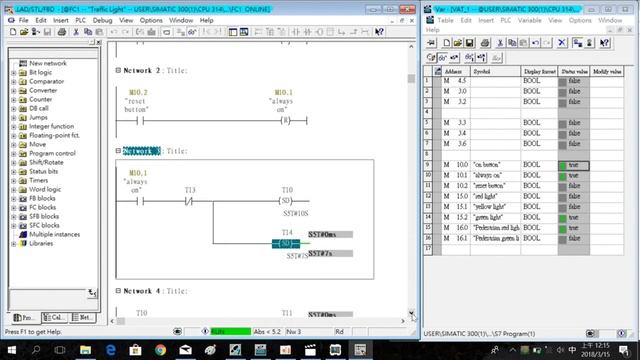This screenshot has width=640, height=360.
Task: Open the Variable menu in VAT window
Action: 529,20
